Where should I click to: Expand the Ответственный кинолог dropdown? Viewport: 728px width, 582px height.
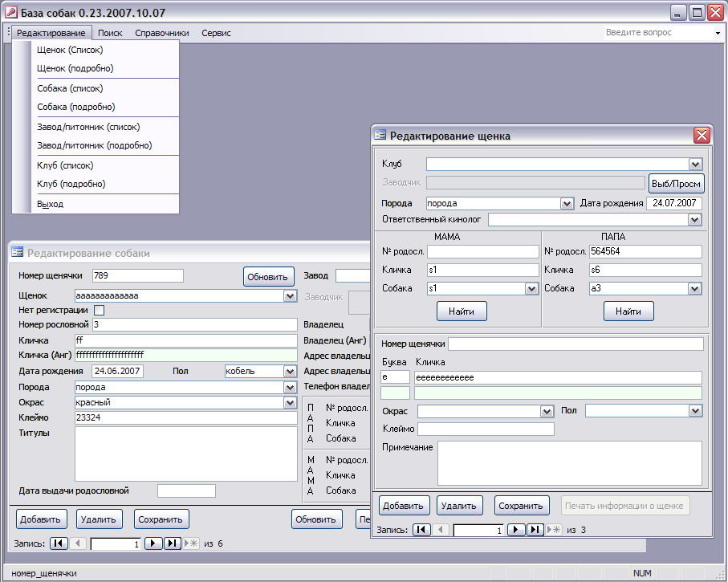pos(694,219)
